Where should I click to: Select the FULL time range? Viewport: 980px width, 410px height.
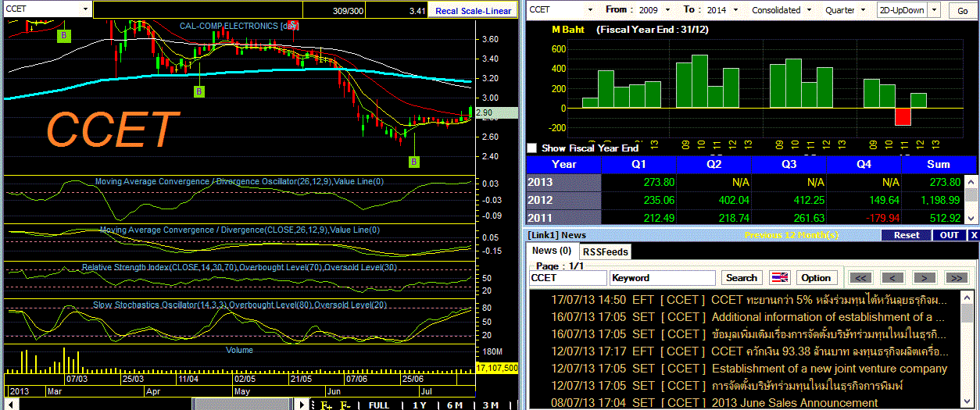click(379, 405)
